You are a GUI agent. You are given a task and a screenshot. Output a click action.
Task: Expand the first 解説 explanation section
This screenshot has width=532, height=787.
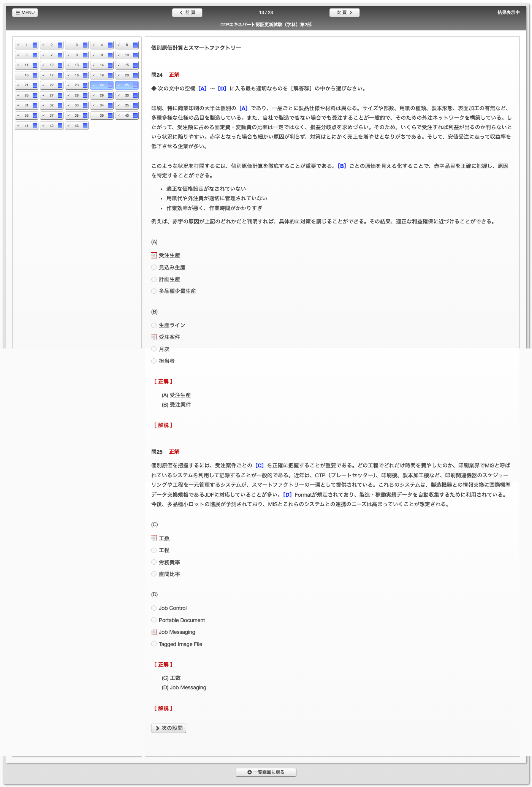pos(163,425)
